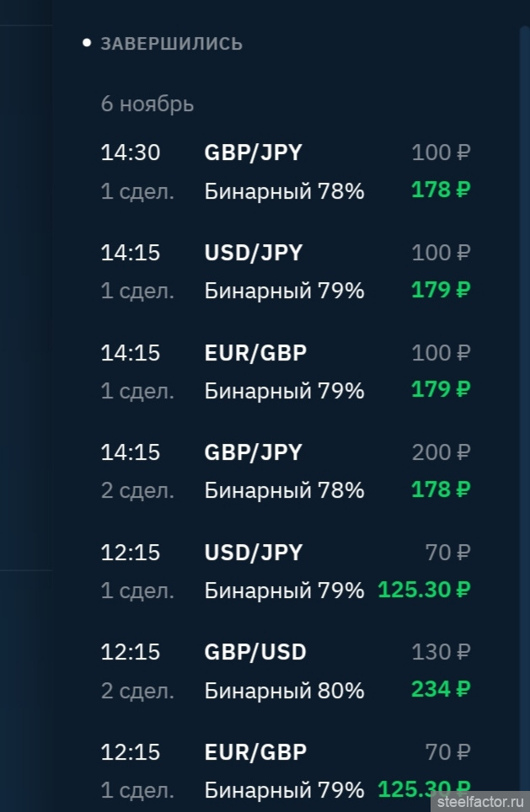Click the 130 ₽ investment amount
Viewport: 530px width, 812px height.
(x=440, y=652)
